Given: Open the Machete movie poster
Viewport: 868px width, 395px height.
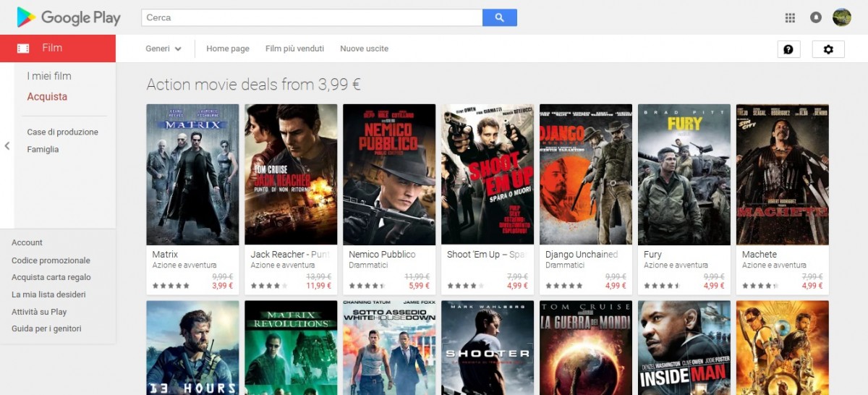Looking at the screenshot, I should 783,174.
